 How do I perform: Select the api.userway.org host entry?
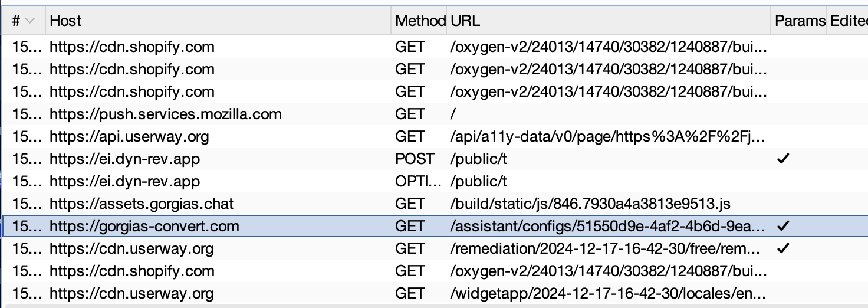[129, 137]
